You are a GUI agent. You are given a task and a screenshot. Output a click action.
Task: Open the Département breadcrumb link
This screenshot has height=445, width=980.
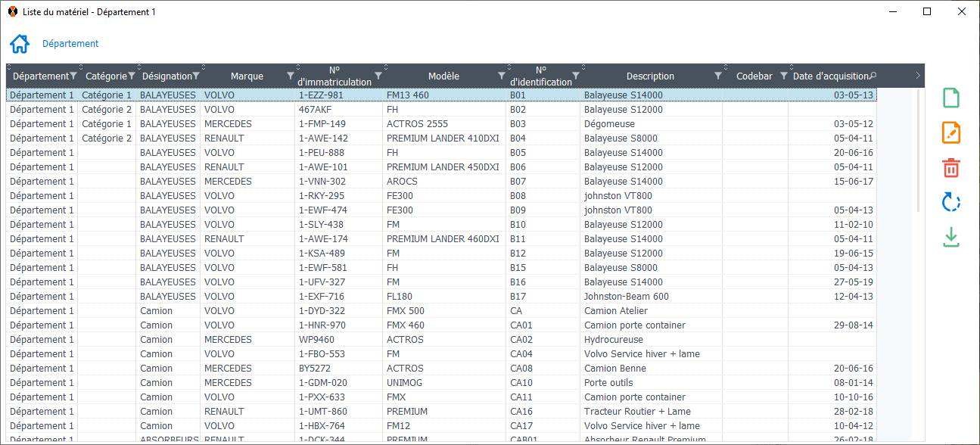tap(70, 44)
